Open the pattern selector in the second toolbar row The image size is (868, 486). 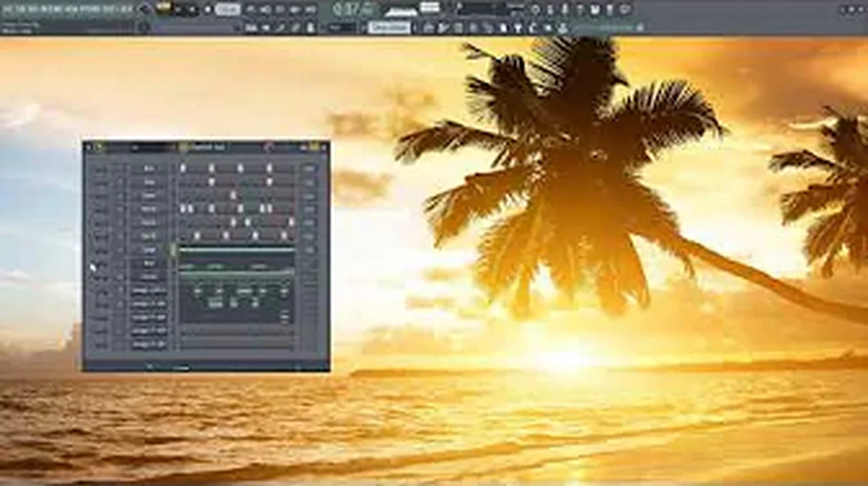(x=389, y=28)
